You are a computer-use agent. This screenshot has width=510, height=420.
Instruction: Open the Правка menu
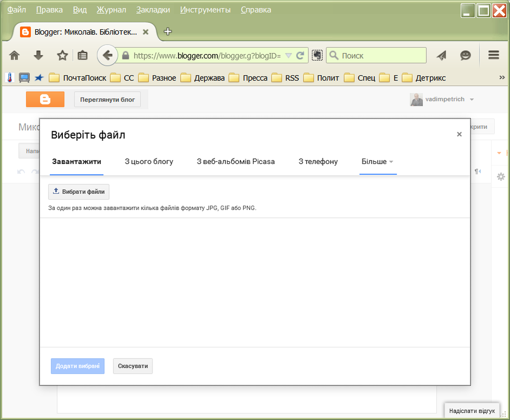point(49,10)
